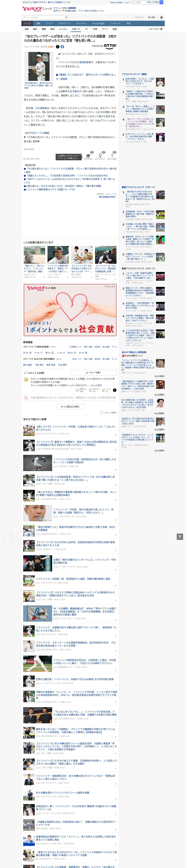The height and width of the screenshot is (868, 186).
Task: Click the 新規取得 link
Action: (72, 8)
